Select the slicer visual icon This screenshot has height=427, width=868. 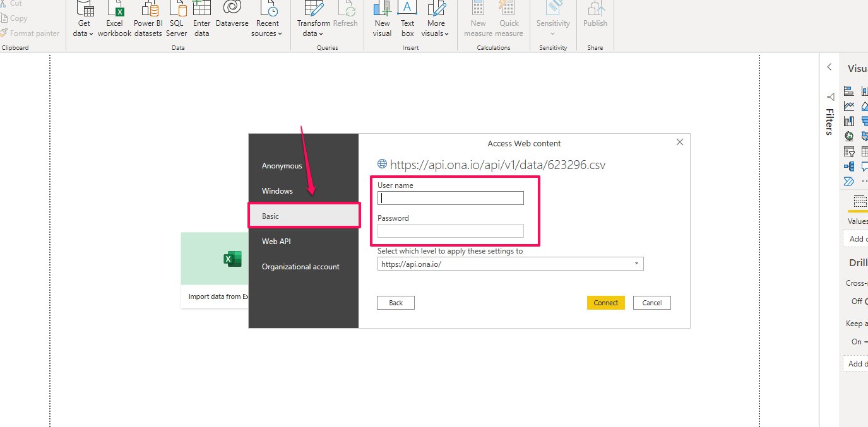849,151
